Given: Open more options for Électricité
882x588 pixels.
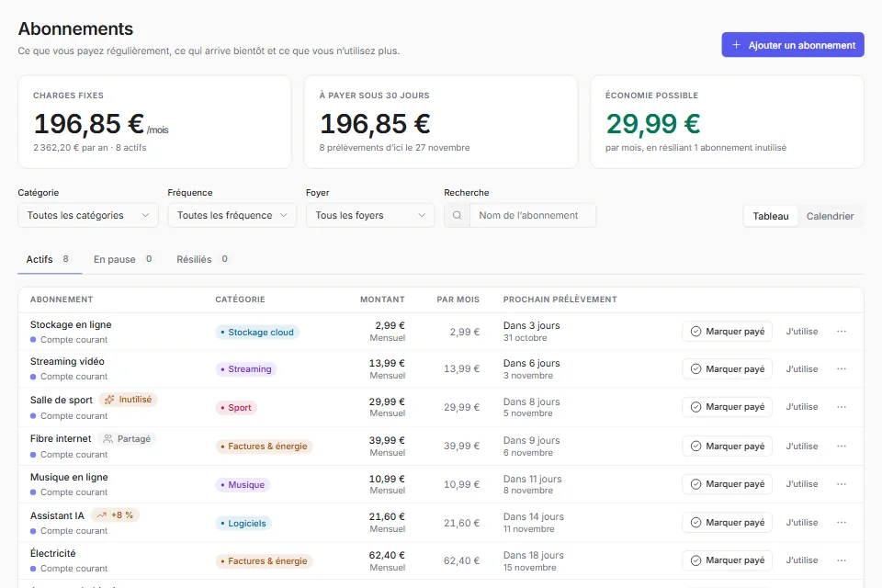Looking at the screenshot, I should click(x=842, y=560).
